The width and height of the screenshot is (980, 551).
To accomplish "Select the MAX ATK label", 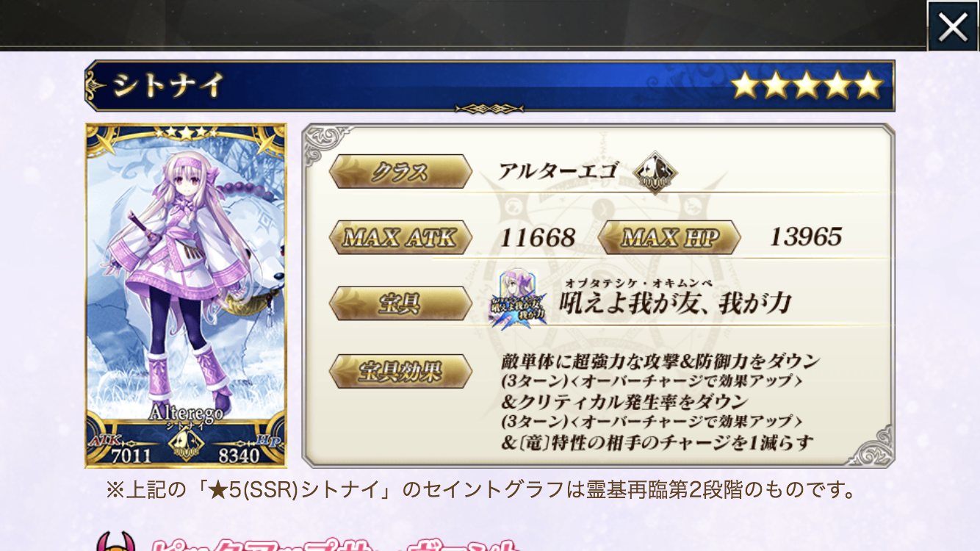I will click(400, 238).
